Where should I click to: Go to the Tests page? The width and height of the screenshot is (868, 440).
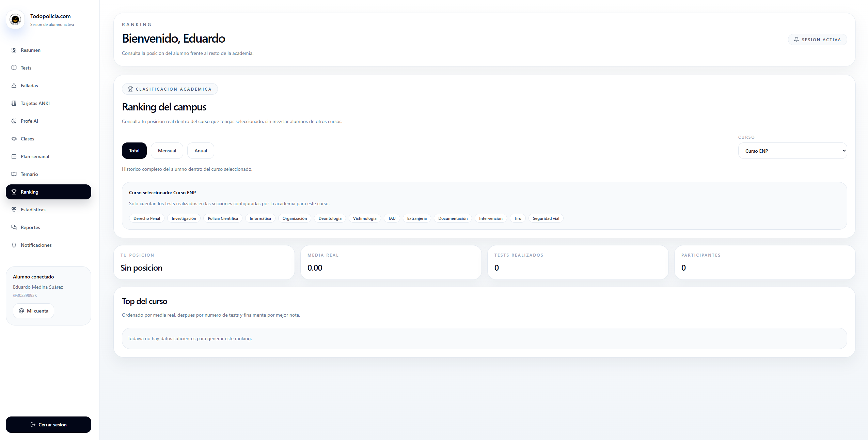(48, 68)
